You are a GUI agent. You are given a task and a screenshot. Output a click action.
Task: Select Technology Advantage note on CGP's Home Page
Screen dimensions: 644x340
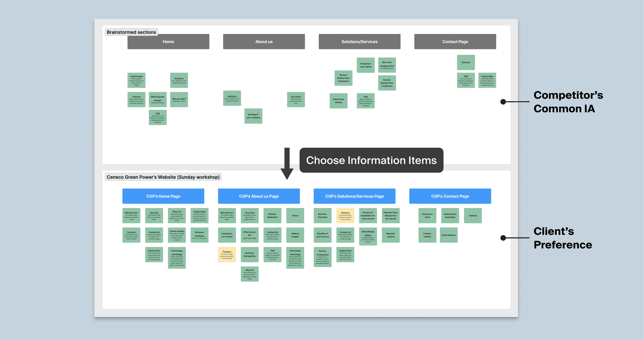tap(177, 258)
